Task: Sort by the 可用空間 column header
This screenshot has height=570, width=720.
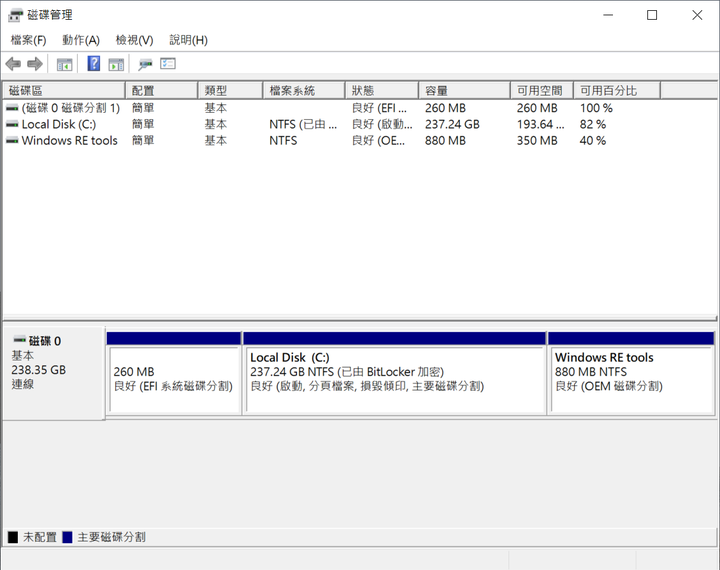Action: click(542, 90)
